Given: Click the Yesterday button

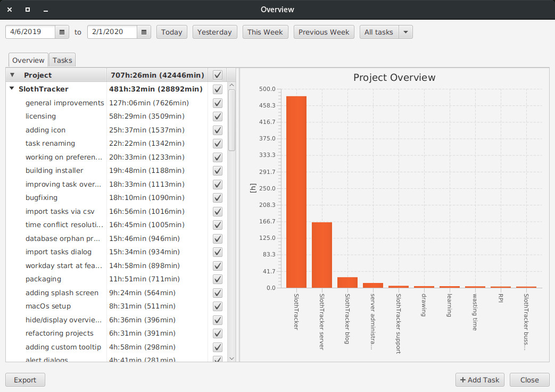Looking at the screenshot, I should click(x=214, y=32).
